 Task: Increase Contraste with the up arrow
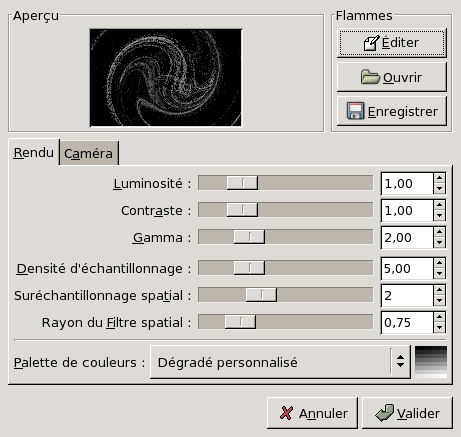[439, 205]
